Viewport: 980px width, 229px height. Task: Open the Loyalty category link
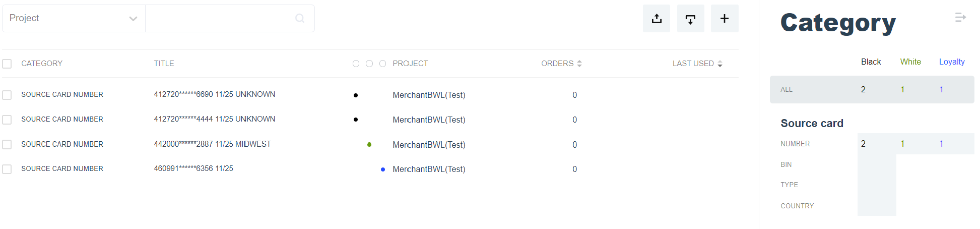click(x=952, y=62)
